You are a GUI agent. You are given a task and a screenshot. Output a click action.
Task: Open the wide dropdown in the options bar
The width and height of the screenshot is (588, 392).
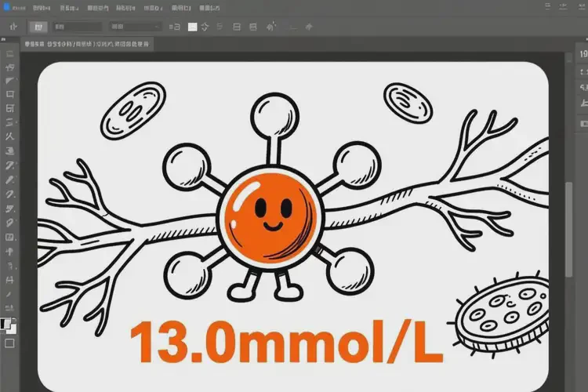135,27
